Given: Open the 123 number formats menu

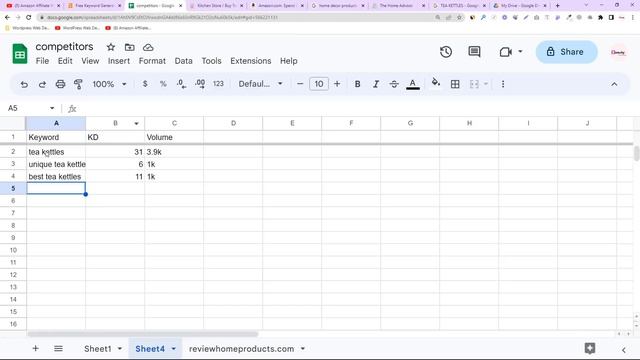Looking at the screenshot, I should (x=218, y=84).
